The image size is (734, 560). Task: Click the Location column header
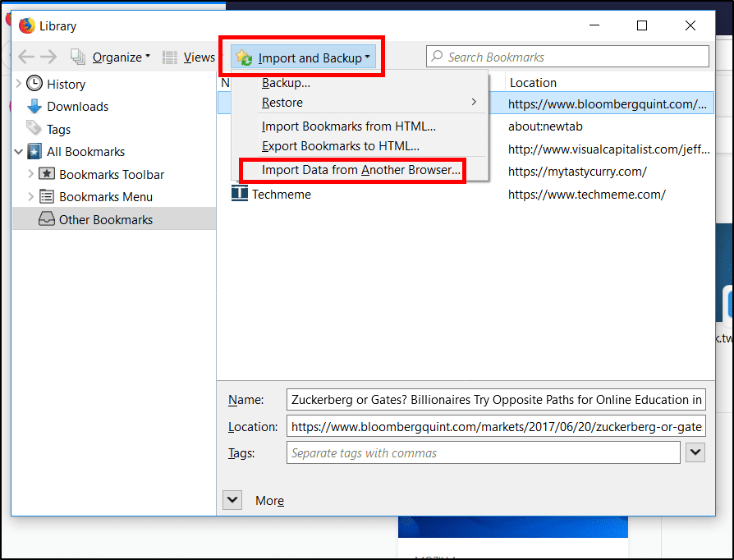(533, 83)
